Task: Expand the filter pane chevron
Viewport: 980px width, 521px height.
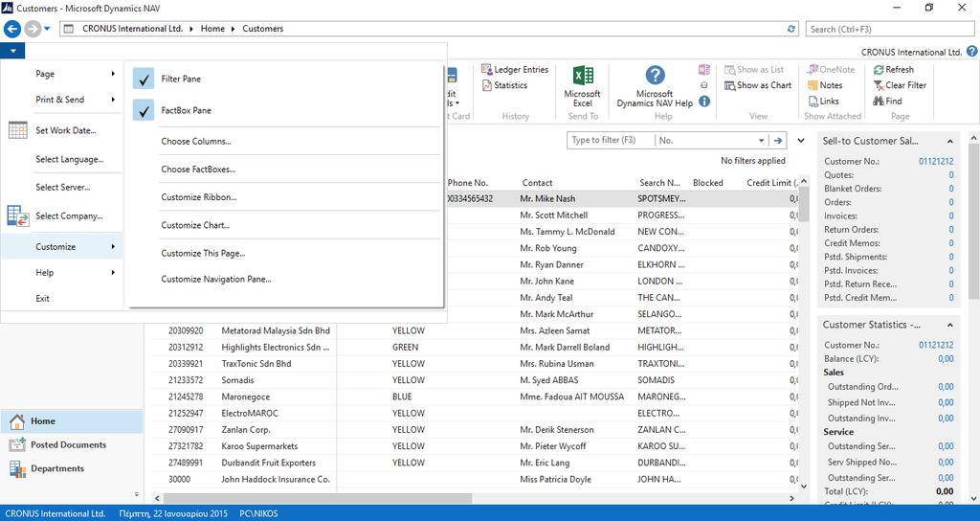Action: point(801,141)
